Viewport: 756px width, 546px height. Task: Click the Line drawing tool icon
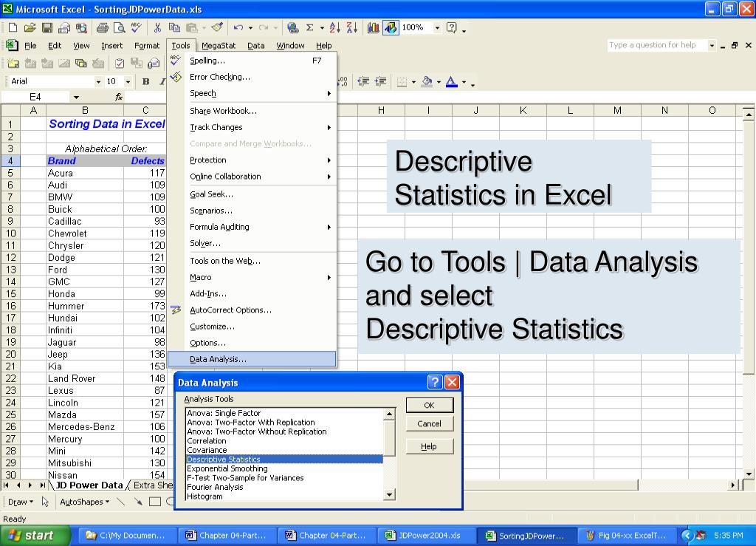(121, 502)
